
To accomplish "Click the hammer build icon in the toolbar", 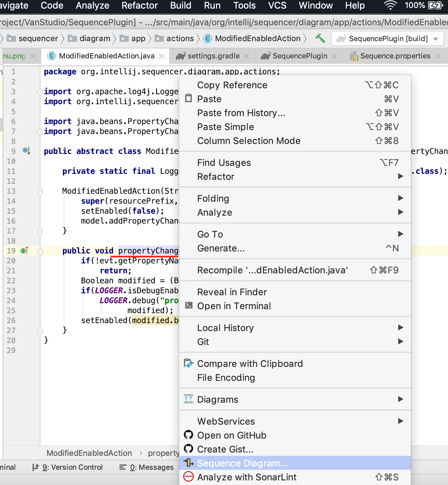I will click(320, 38).
